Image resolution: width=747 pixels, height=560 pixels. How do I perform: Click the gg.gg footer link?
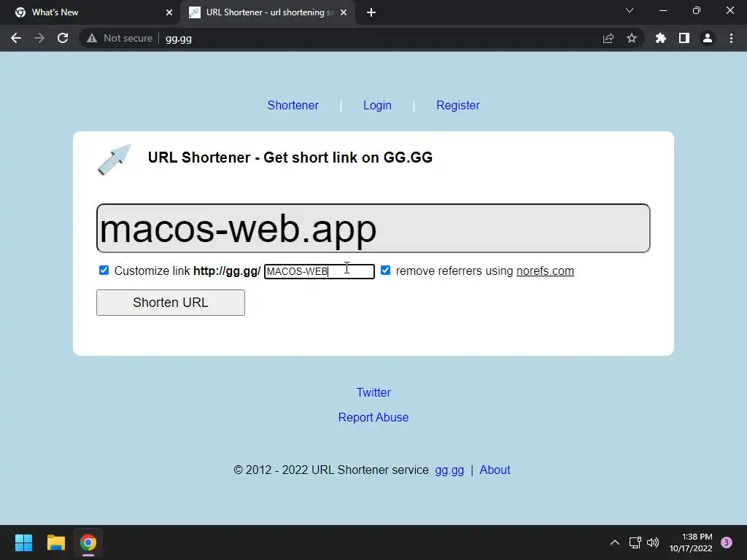tap(449, 470)
